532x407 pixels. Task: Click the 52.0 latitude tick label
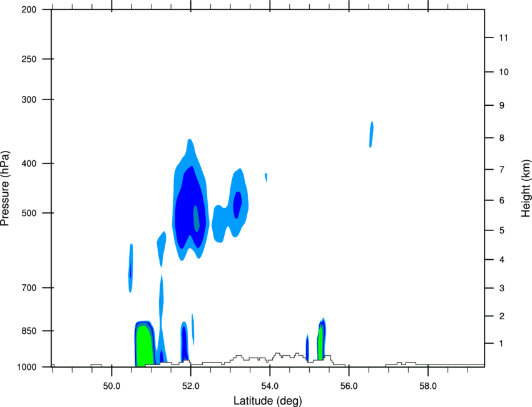pos(191,386)
